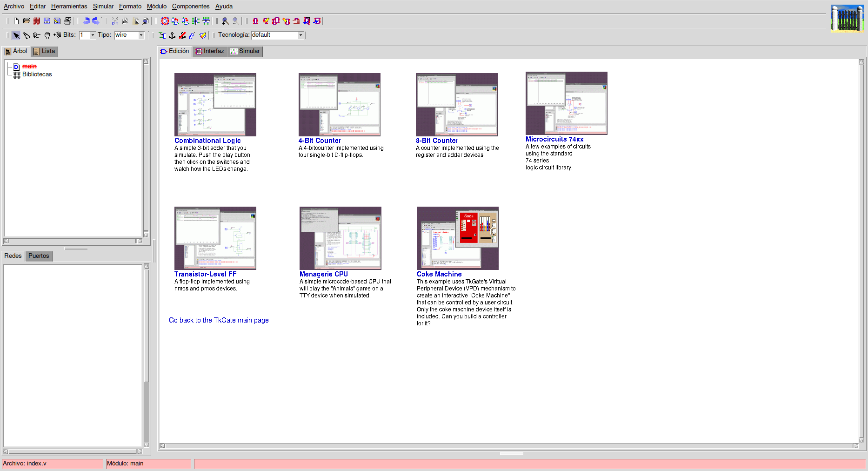
Task: Create a new file with toolbar icon
Action: [16, 21]
